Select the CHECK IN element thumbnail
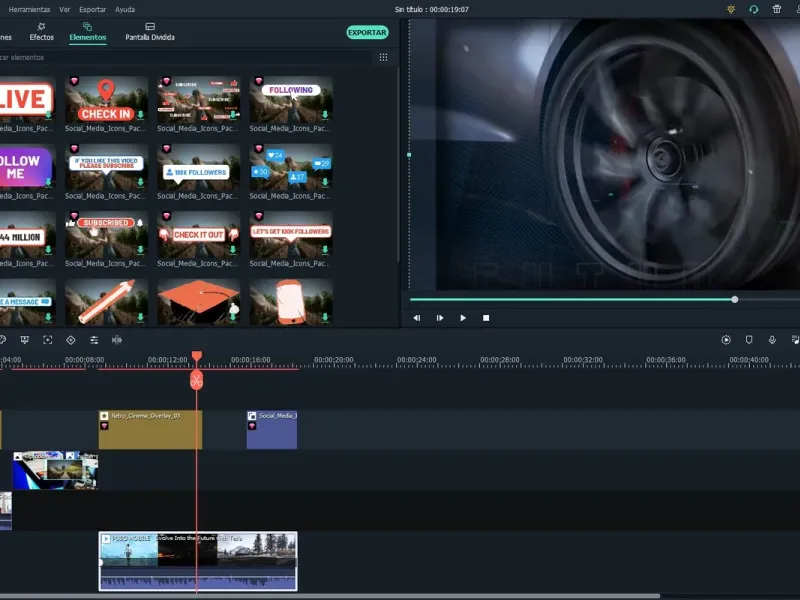Image resolution: width=800 pixels, height=600 pixels. [x=106, y=99]
